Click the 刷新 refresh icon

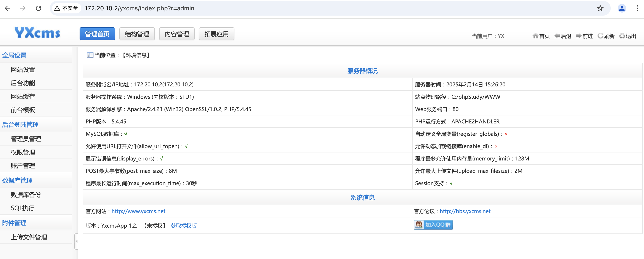[x=600, y=36]
